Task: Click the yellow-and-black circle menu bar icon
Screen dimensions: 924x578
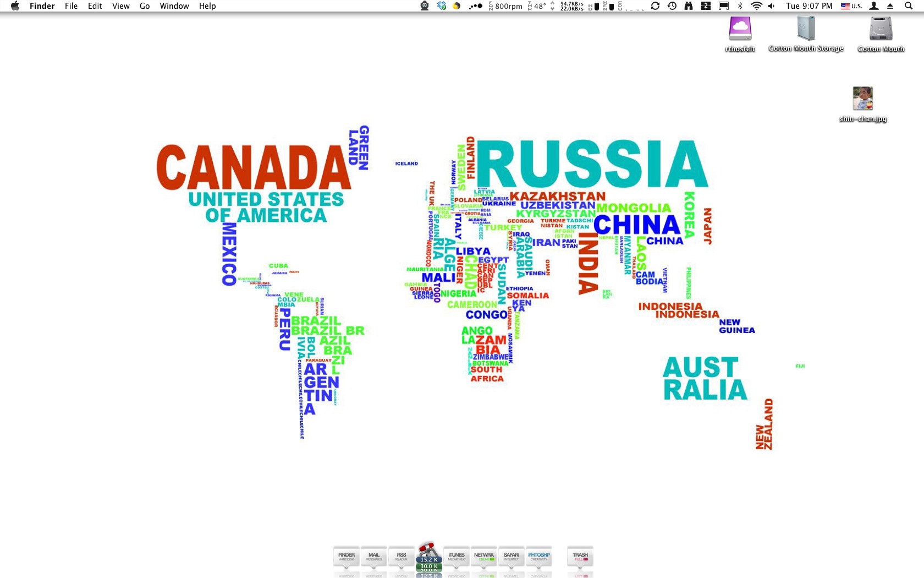Action: [x=457, y=6]
